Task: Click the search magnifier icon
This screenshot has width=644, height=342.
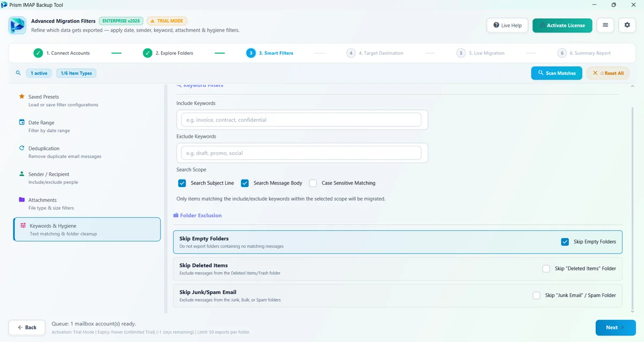Action: tap(18, 73)
